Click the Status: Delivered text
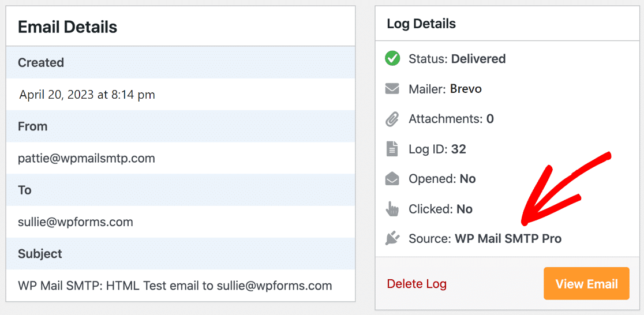644x315 pixels. pos(457,59)
